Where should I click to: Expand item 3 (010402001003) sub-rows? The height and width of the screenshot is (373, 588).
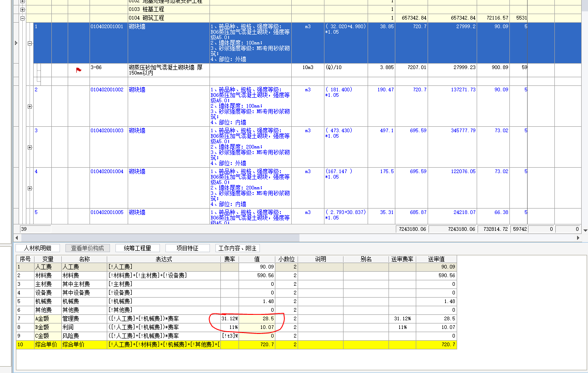click(x=30, y=147)
